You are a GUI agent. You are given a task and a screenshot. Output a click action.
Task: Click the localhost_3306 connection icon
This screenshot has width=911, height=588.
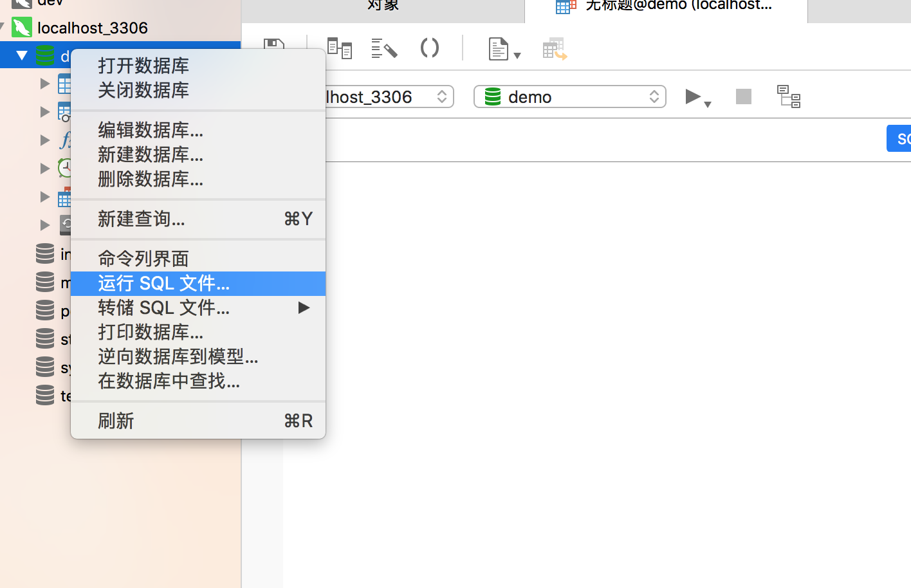[x=22, y=28]
